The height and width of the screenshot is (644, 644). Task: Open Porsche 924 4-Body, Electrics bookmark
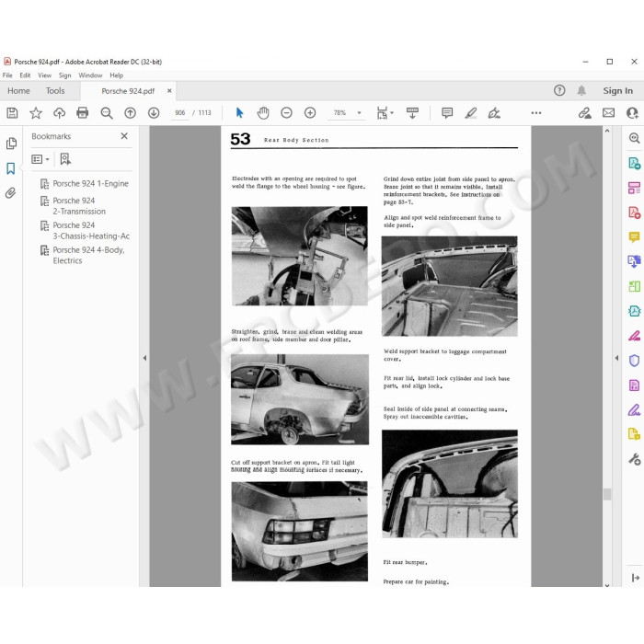(88, 255)
